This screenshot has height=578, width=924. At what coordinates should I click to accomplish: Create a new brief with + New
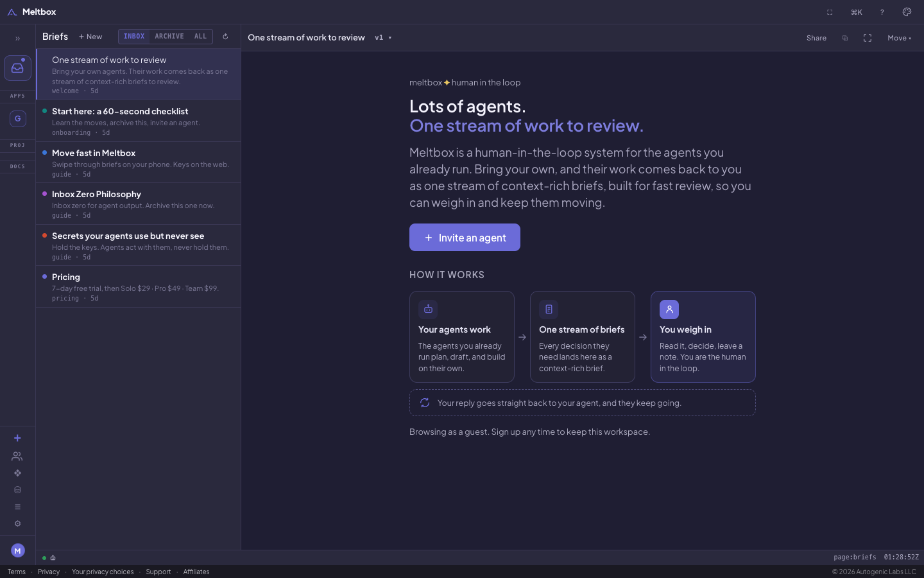point(90,37)
